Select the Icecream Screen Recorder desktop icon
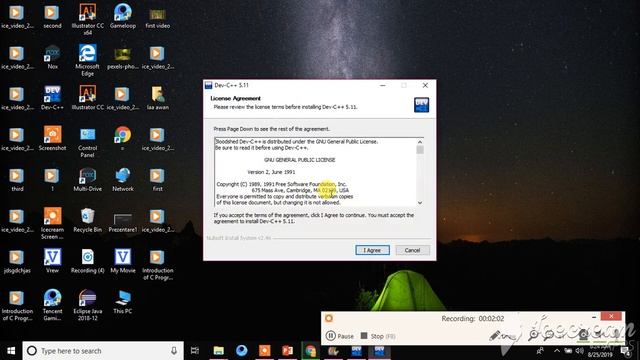Image resolution: width=640 pixels, height=360 pixels. coord(52,223)
